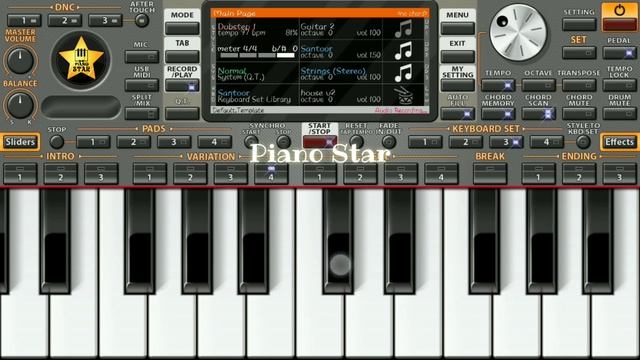Adjust the Balance knob
640x360 pixels.
point(20,105)
